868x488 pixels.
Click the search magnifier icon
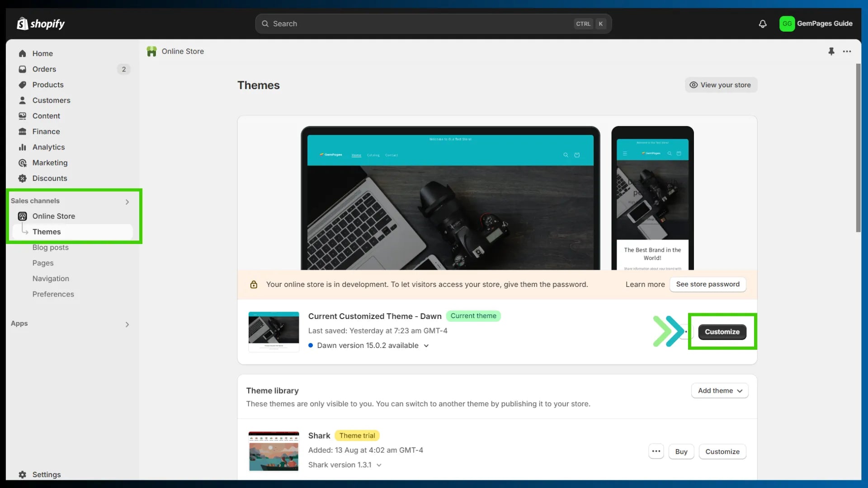[265, 23]
